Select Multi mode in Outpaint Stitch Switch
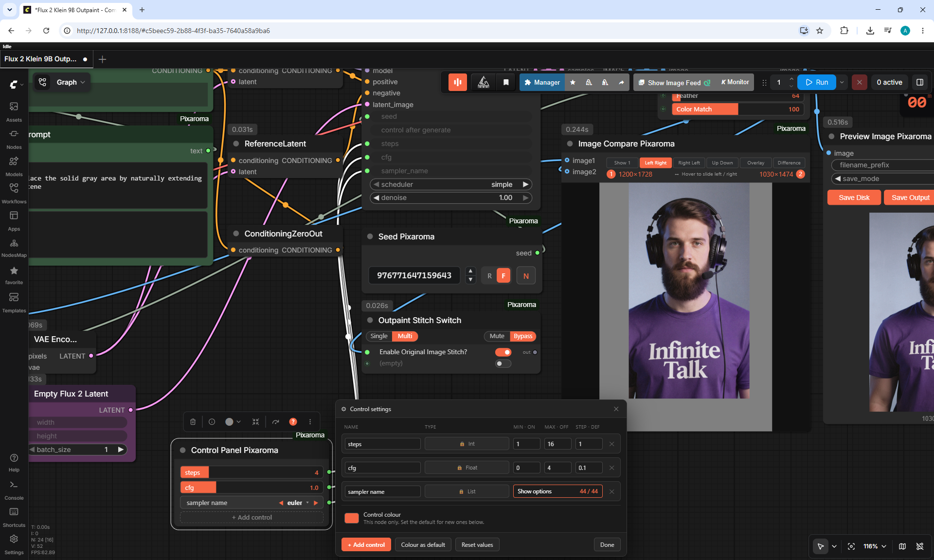This screenshot has height=560, width=934. pyautogui.click(x=405, y=336)
